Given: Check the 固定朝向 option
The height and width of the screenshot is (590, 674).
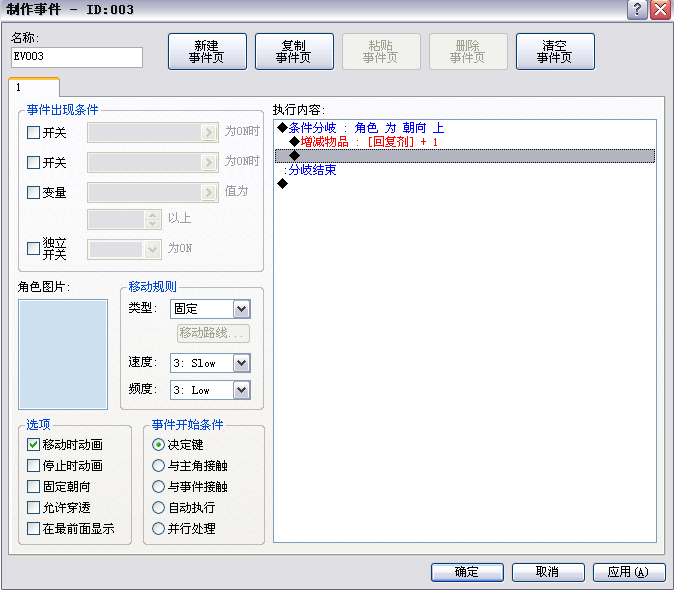Looking at the screenshot, I should point(33,486).
